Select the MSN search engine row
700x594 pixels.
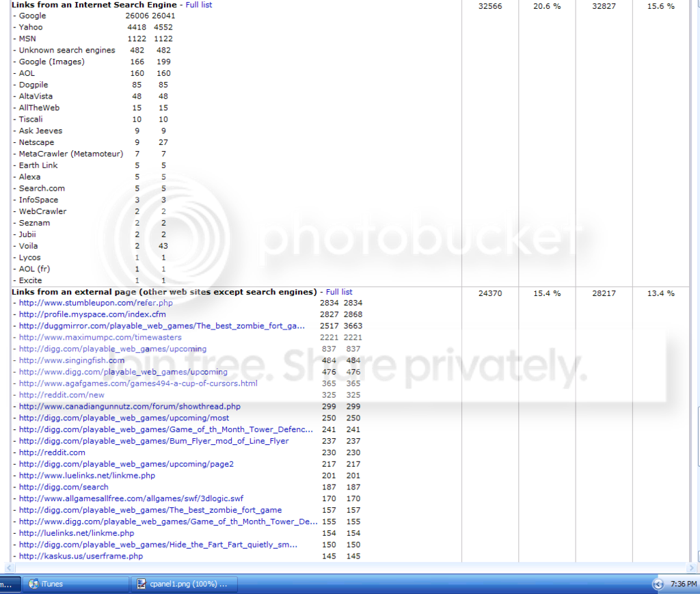click(93, 39)
